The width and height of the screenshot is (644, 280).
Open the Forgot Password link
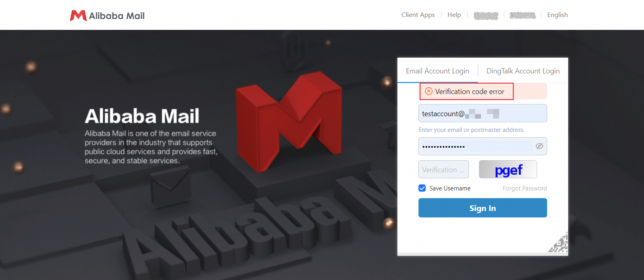pyautogui.click(x=525, y=188)
